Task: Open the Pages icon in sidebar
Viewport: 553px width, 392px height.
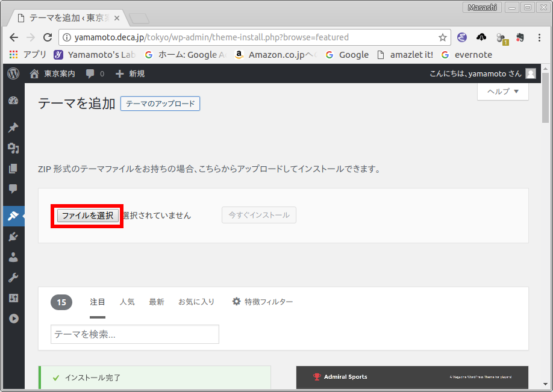Action: click(x=13, y=169)
